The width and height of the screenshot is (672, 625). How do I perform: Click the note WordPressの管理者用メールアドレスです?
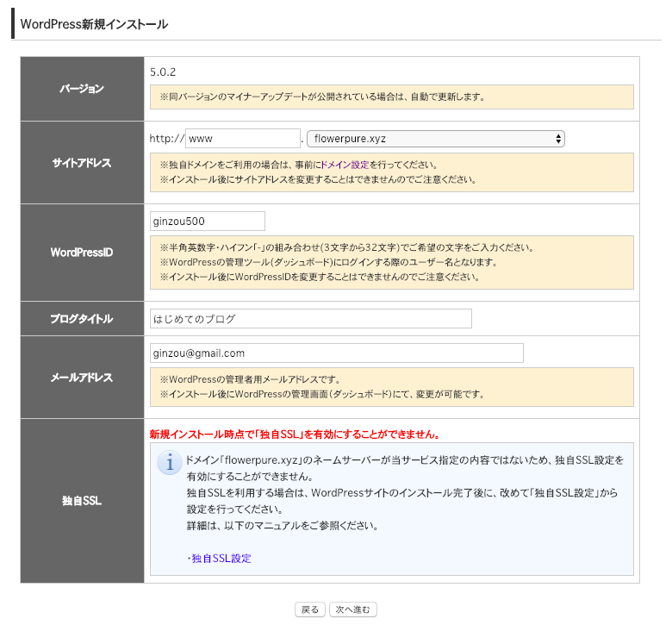pyautogui.click(x=251, y=379)
